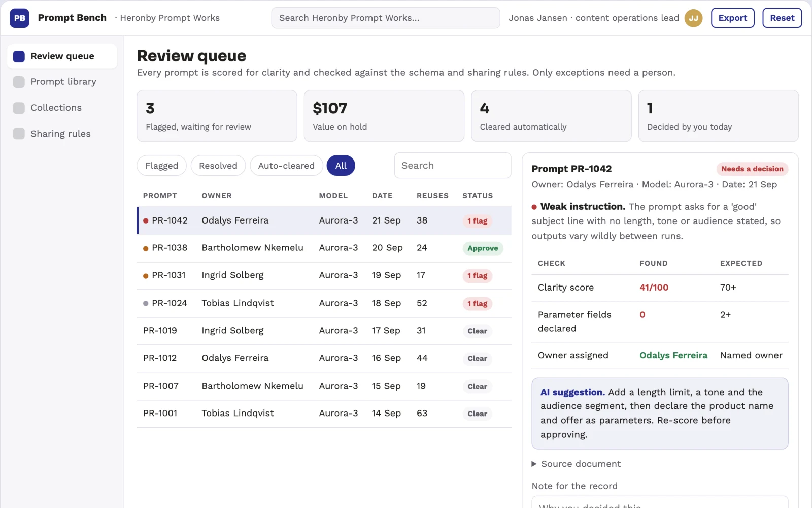Select row PR-1024

[x=324, y=303]
